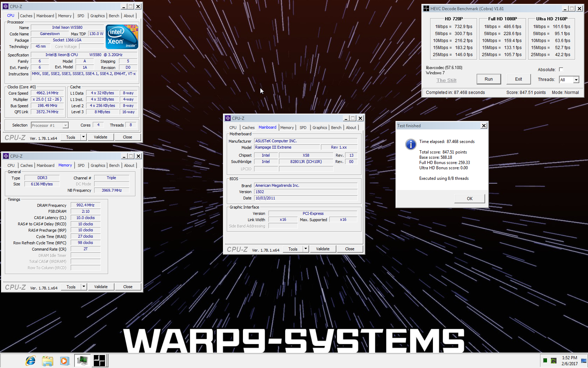Expand Tools dropdown arrow in Mainboard window

pyautogui.click(x=306, y=249)
